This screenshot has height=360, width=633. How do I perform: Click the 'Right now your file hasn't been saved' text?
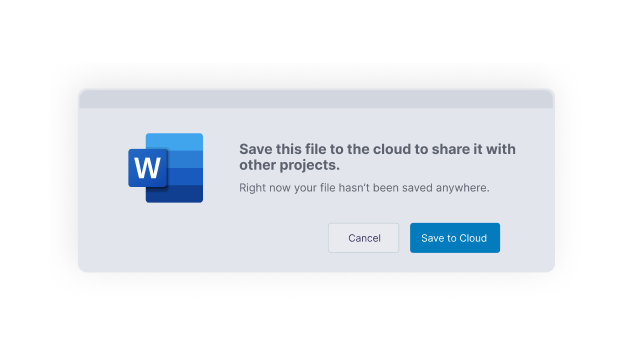[364, 188]
